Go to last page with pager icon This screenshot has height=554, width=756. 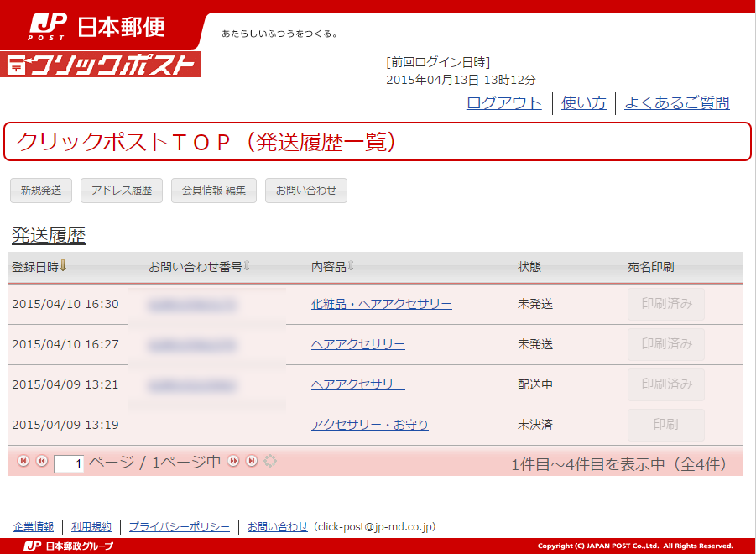(x=252, y=461)
